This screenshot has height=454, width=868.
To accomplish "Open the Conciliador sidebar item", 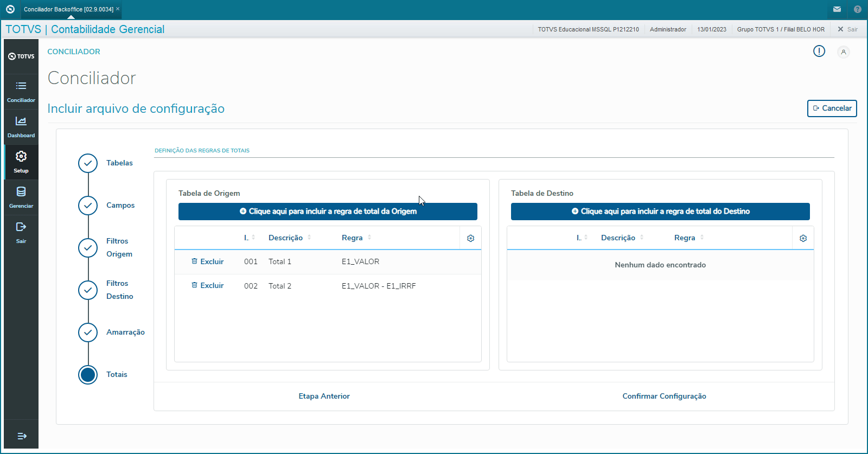I will tap(21, 92).
